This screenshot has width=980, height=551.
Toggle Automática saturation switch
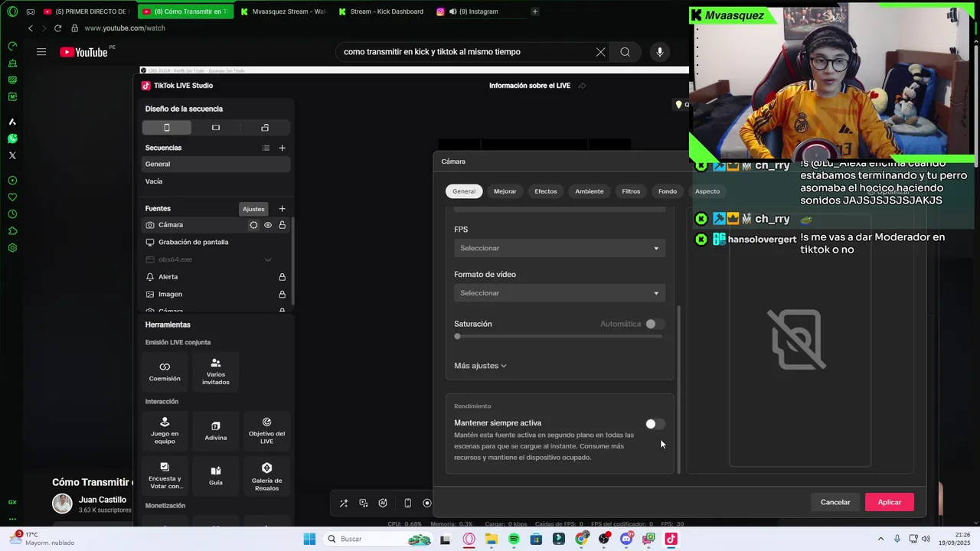(x=654, y=324)
